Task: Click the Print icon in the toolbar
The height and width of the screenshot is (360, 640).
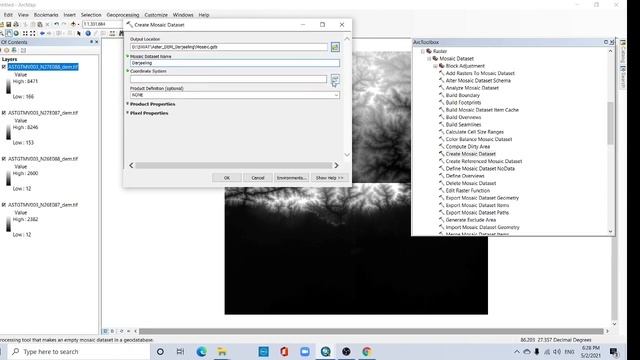Action: (x=16, y=24)
